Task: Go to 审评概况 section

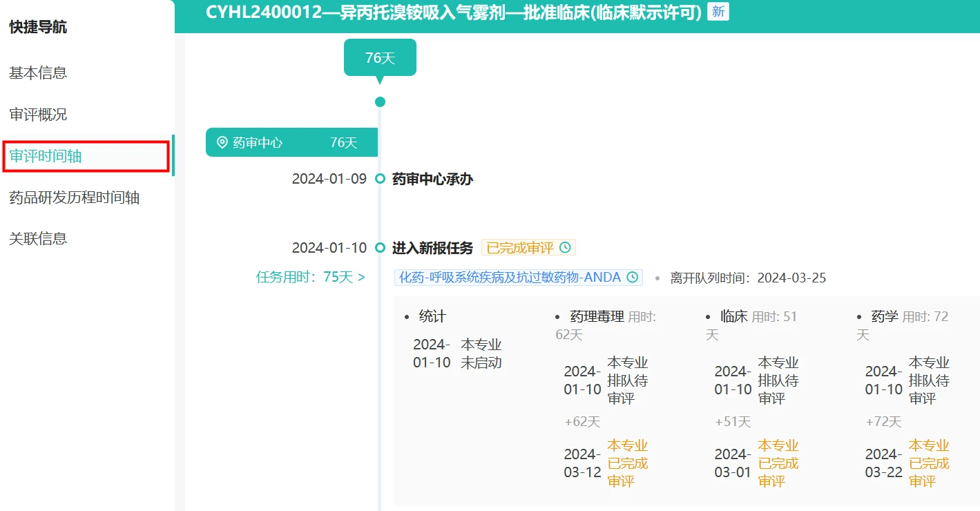Action: point(38,114)
